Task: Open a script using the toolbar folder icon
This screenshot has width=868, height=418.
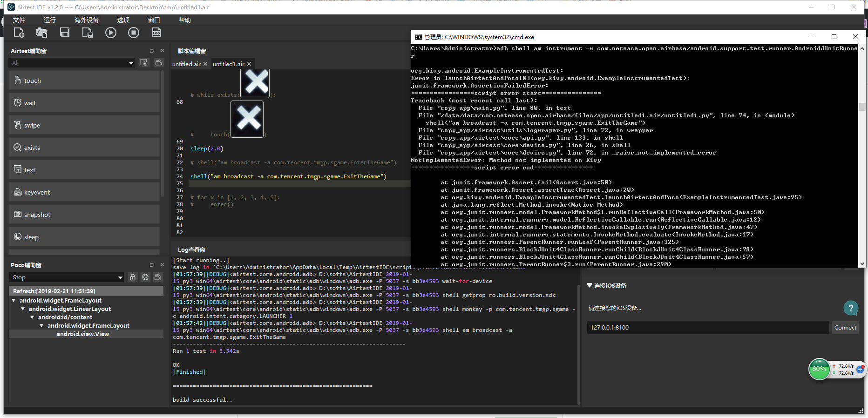Action: tap(41, 33)
